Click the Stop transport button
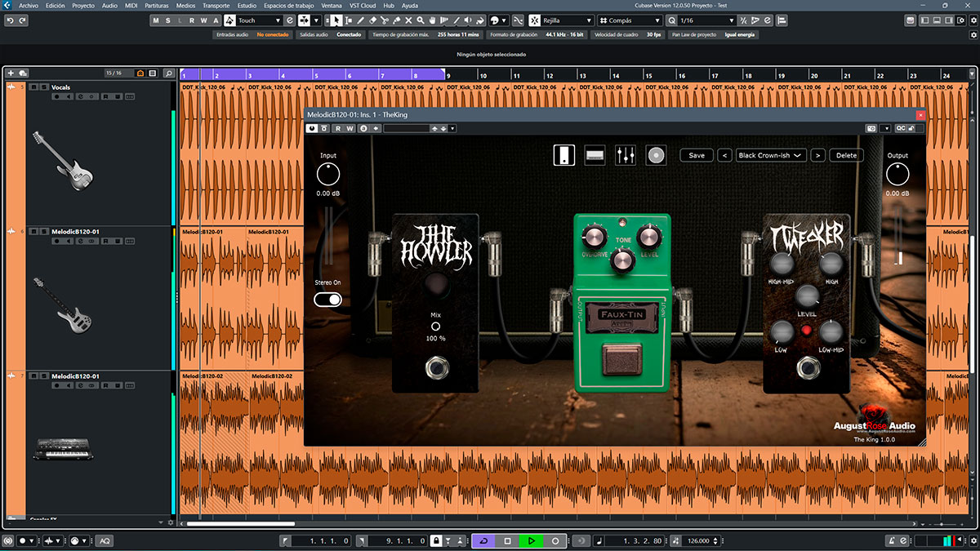The image size is (980, 551). click(x=507, y=540)
